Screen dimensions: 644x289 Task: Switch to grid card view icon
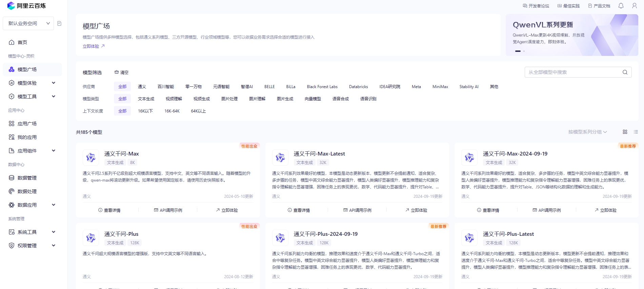[x=625, y=132]
